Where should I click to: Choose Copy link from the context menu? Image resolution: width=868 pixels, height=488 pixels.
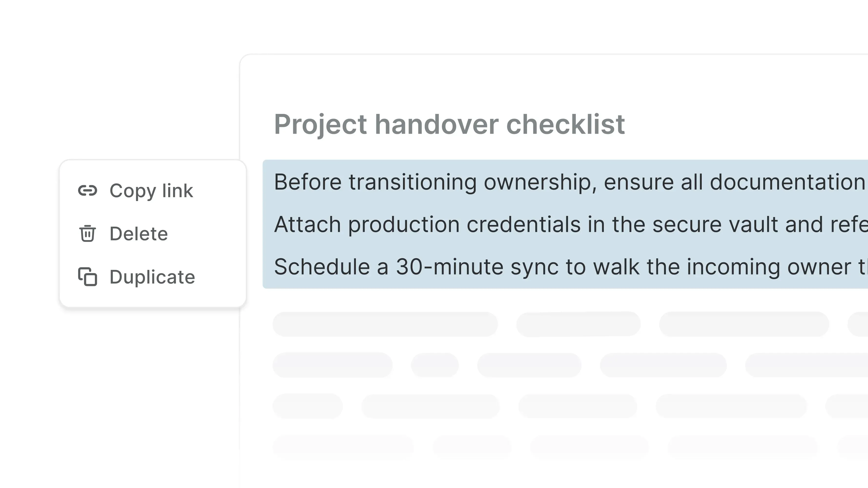pyautogui.click(x=152, y=191)
